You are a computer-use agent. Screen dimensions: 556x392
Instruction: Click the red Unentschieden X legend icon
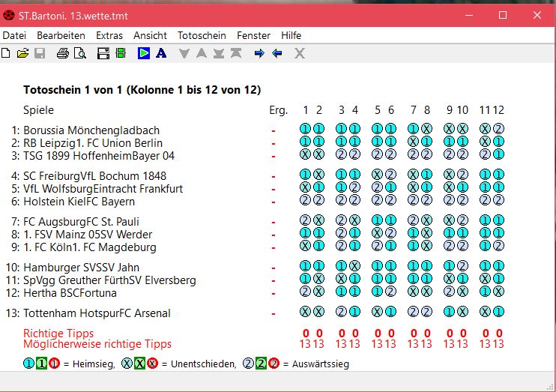point(152,364)
